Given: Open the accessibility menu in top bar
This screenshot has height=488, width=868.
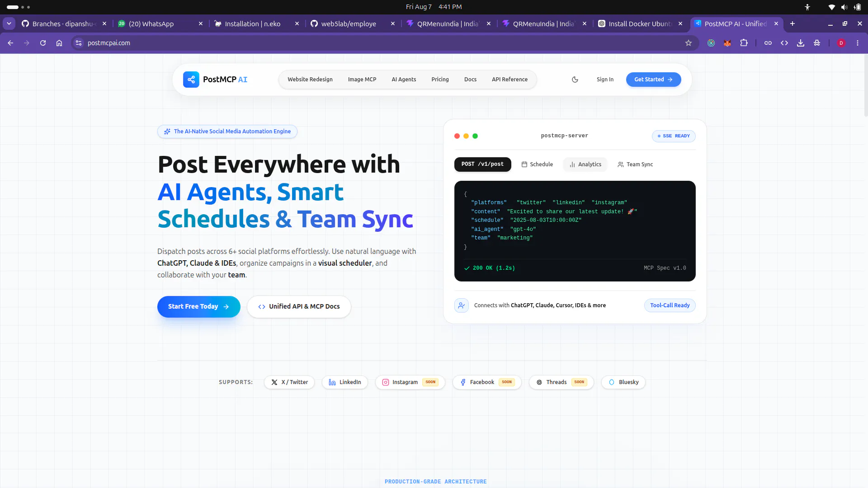Looking at the screenshot, I should [807, 7].
